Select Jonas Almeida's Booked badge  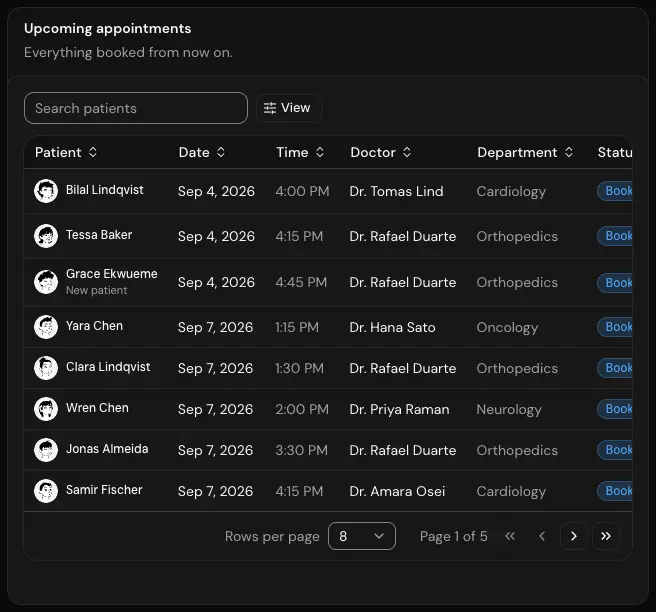[x=615, y=450]
